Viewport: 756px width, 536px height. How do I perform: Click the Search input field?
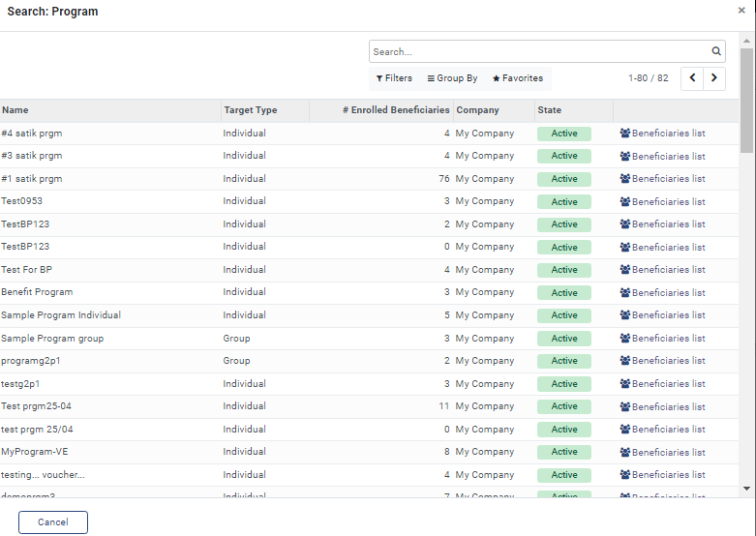(540, 51)
